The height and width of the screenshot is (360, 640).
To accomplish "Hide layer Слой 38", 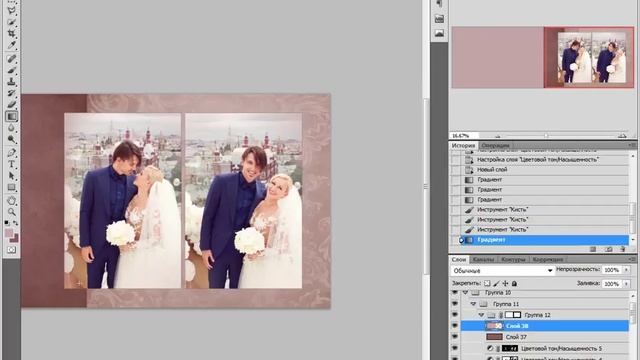I will pyautogui.click(x=455, y=326).
